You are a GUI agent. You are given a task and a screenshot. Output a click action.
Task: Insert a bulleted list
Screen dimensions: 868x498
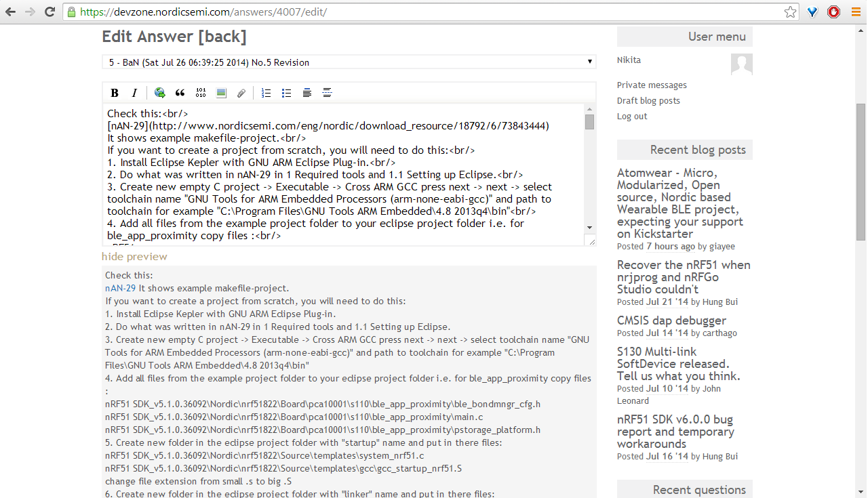(286, 93)
